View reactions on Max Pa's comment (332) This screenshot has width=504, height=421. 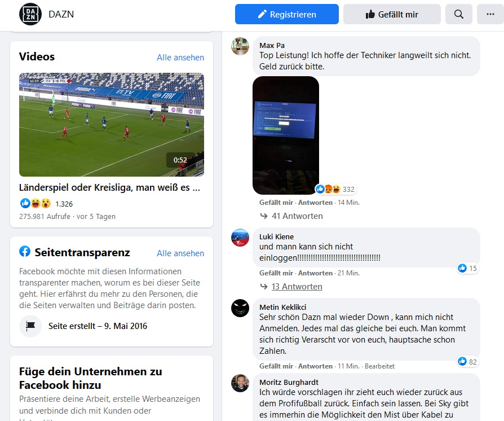(335, 189)
